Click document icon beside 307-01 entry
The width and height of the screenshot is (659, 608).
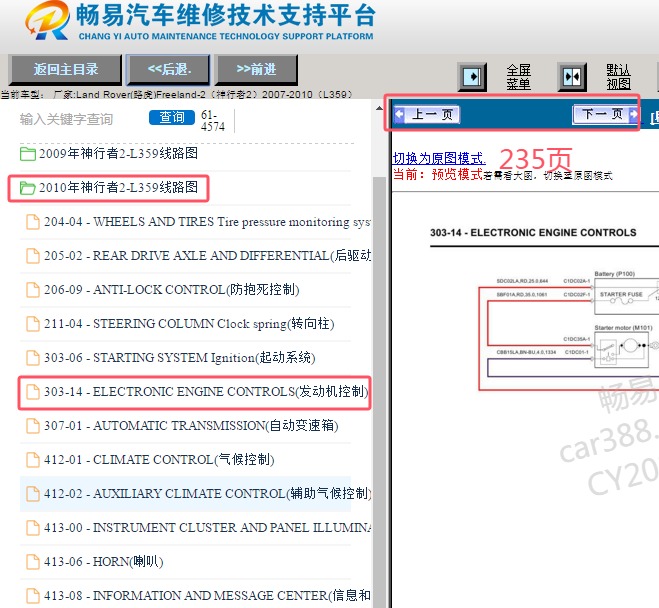33,426
